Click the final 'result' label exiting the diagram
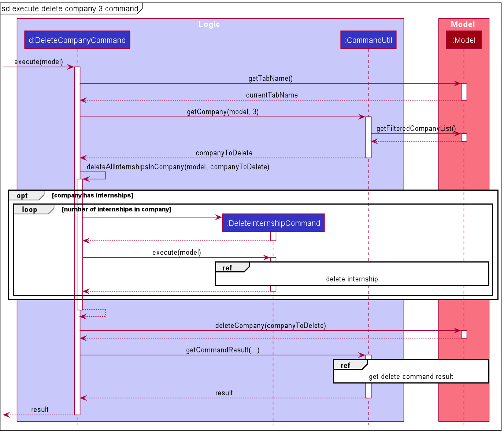The image size is (504, 433). tap(40, 410)
